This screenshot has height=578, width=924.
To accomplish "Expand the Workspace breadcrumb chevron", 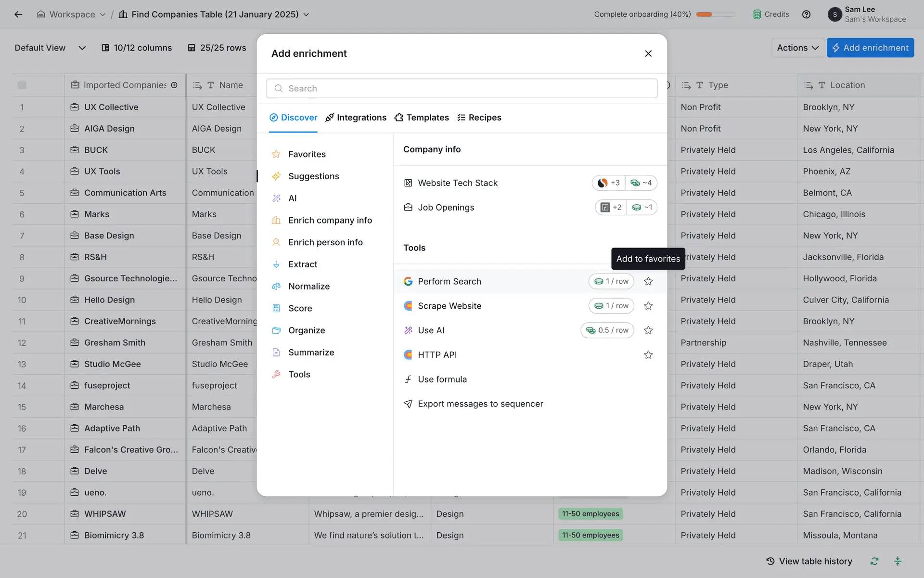I will point(103,14).
